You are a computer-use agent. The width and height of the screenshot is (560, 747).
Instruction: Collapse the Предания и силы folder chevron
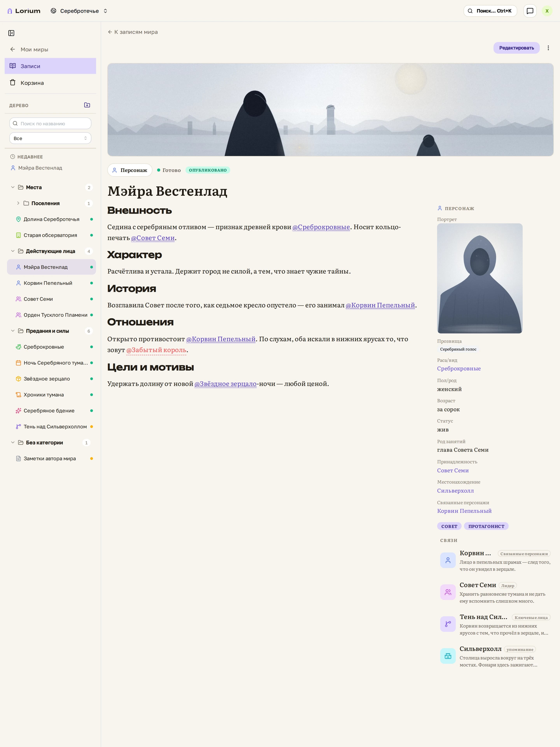pos(13,331)
